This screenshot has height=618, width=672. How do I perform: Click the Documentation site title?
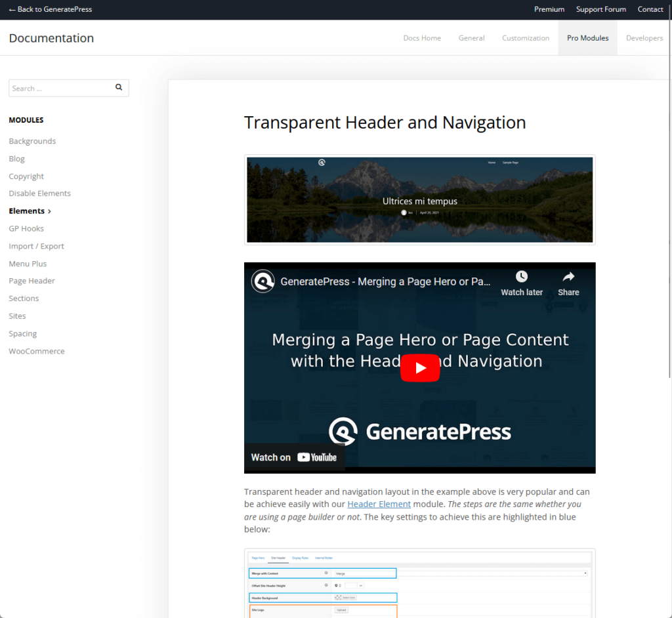(x=51, y=37)
